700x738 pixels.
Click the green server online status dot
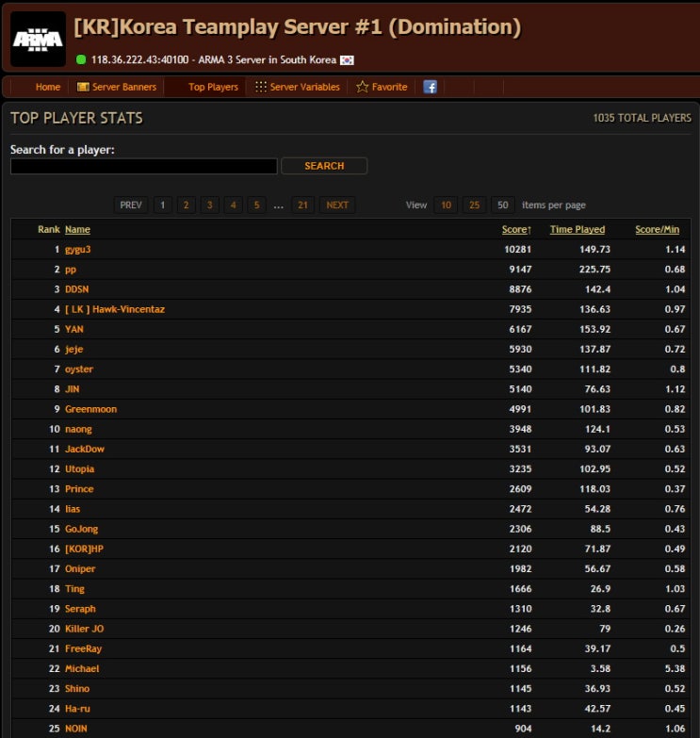(81, 59)
